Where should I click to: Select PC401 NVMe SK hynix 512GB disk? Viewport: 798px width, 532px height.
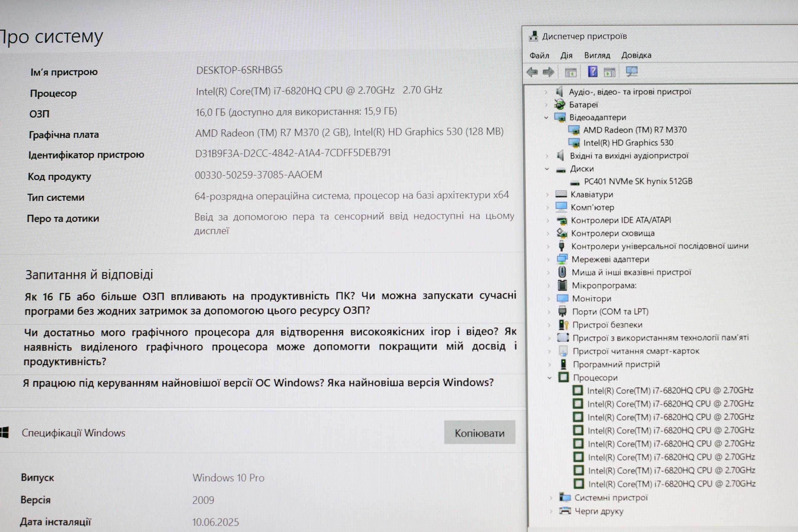pyautogui.click(x=638, y=182)
